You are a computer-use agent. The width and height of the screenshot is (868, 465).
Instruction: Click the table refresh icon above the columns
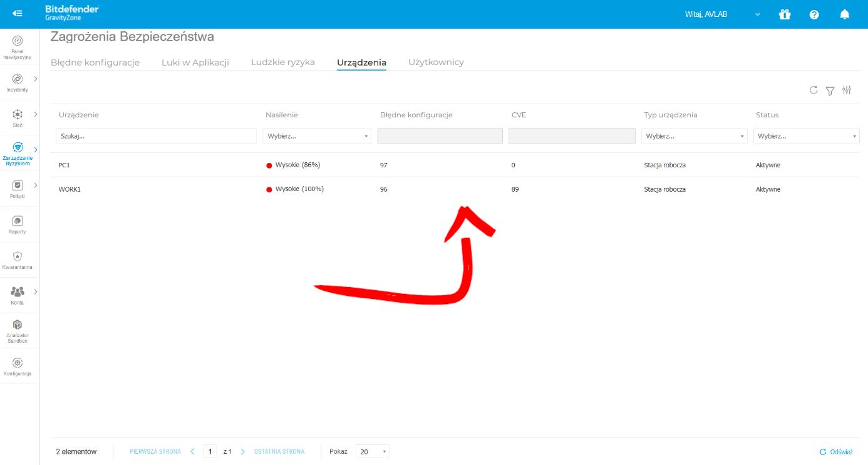[x=814, y=90]
